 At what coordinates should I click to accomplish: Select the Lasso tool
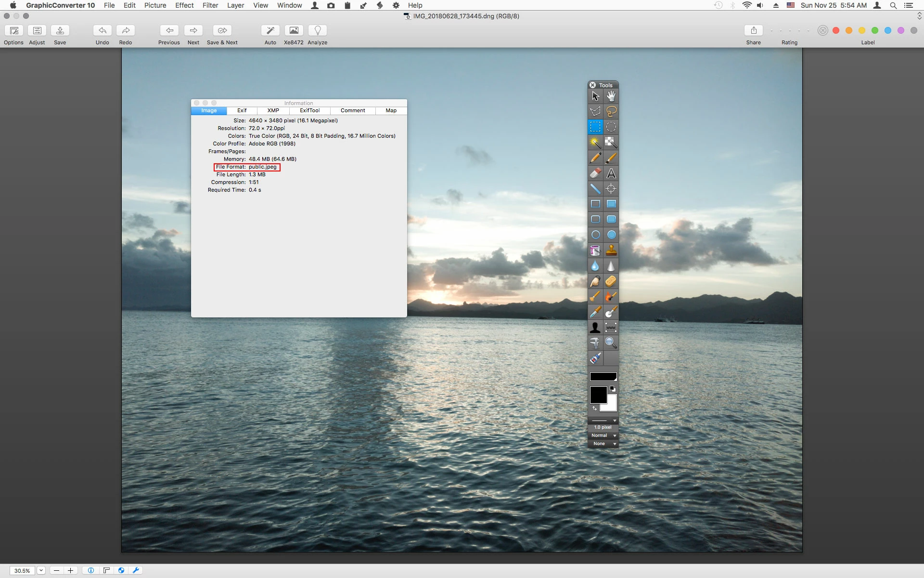click(x=611, y=111)
